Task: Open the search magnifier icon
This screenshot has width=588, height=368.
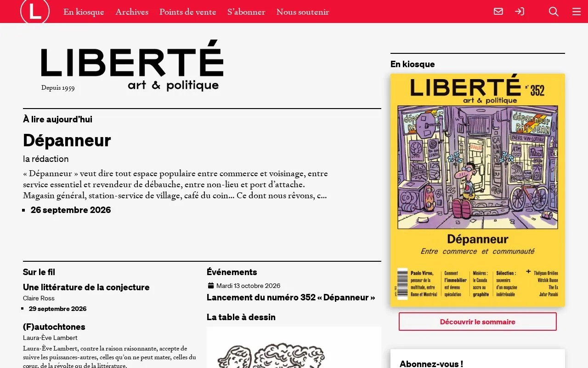Action: coord(554,11)
